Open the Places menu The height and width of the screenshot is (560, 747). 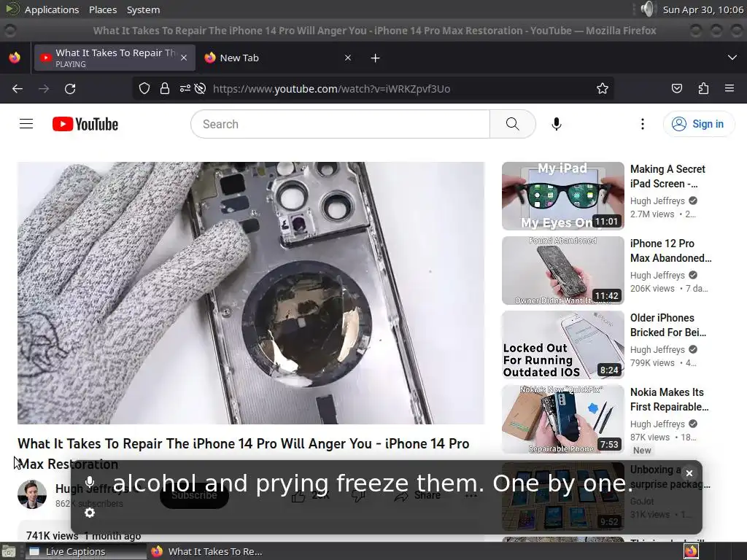[x=103, y=9]
